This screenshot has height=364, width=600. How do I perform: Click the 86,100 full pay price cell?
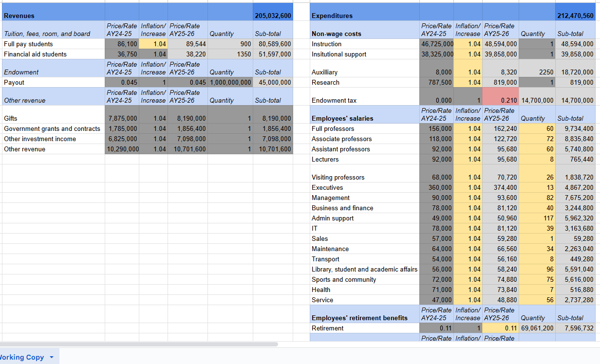pos(122,44)
